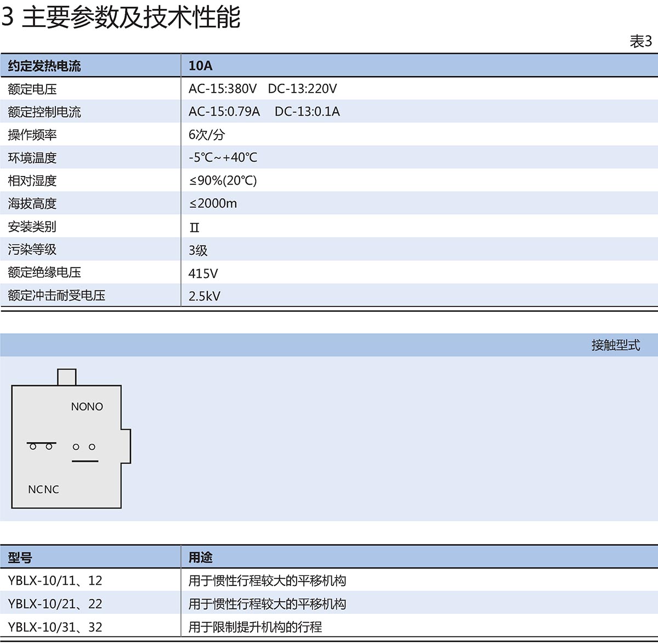Click the 2.5kV impulse withstand voltage value
The height and width of the screenshot is (644, 658).
[204, 296]
